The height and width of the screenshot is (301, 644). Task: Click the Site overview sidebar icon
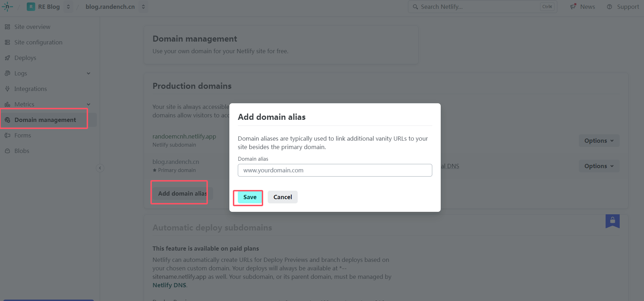(x=7, y=27)
